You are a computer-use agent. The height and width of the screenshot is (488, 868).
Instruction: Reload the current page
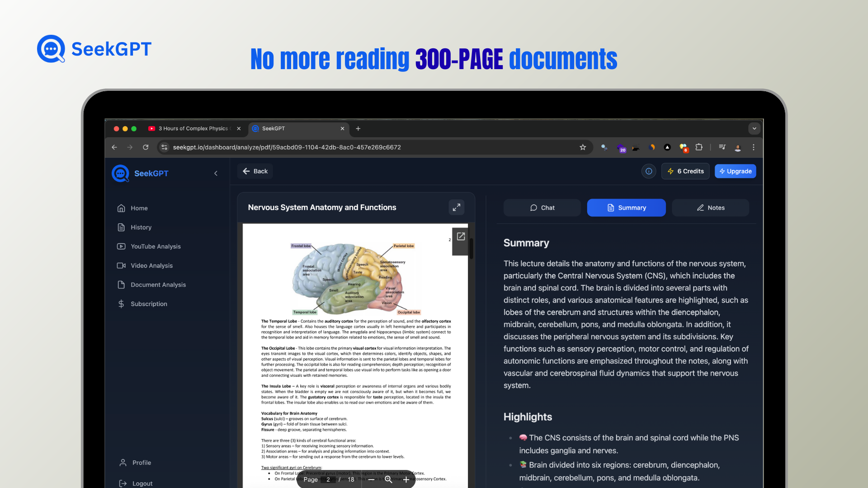click(146, 147)
